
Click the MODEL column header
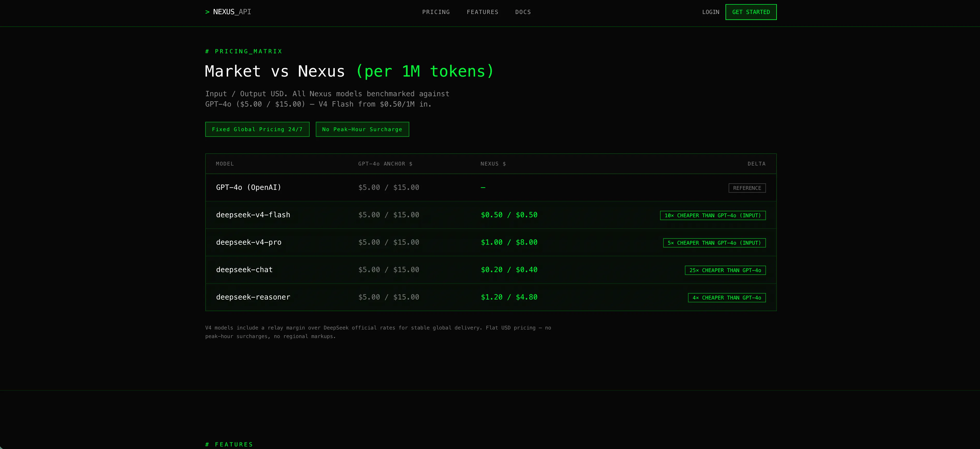tap(225, 164)
